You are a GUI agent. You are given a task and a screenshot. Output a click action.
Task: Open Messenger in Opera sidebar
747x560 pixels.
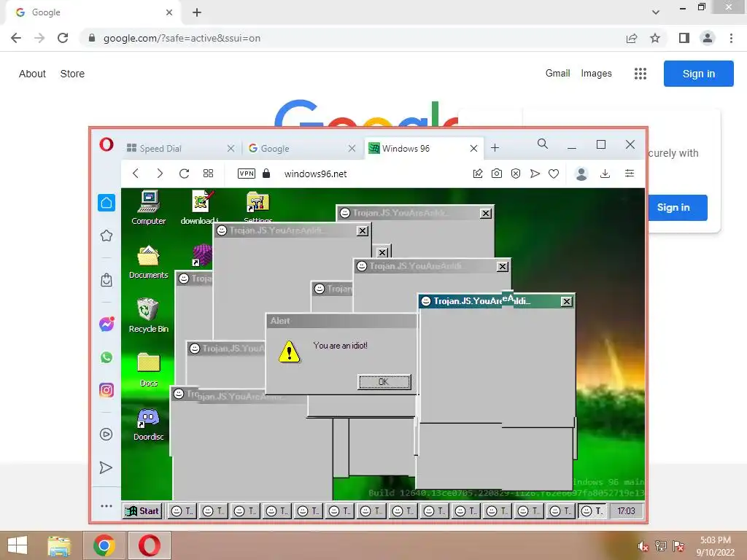pos(107,324)
